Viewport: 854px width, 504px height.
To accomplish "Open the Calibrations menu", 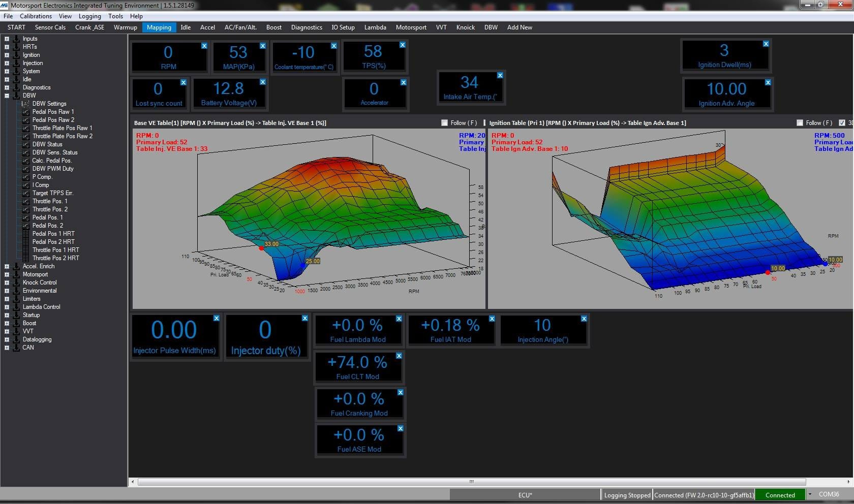I will click(x=36, y=16).
